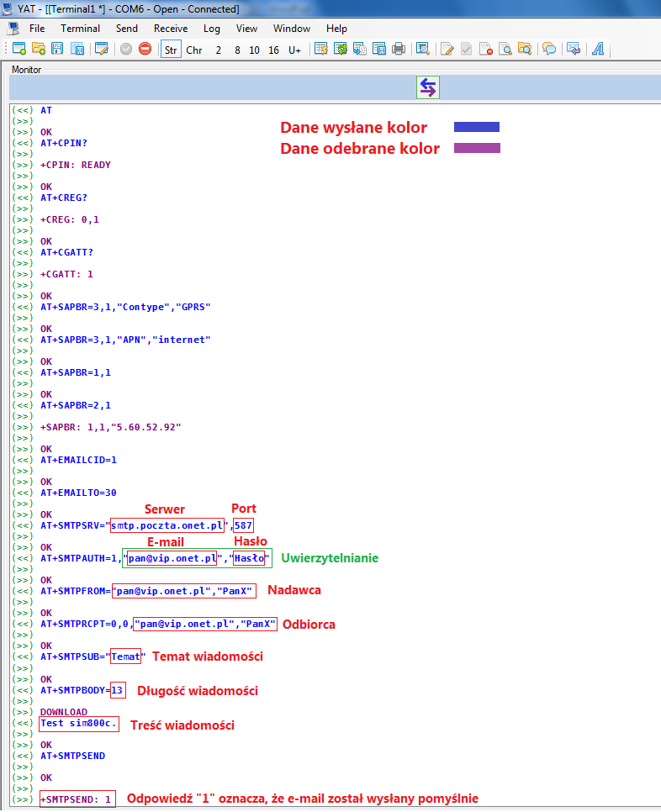
Task: Click the Monitor panel label
Action: 26,70
